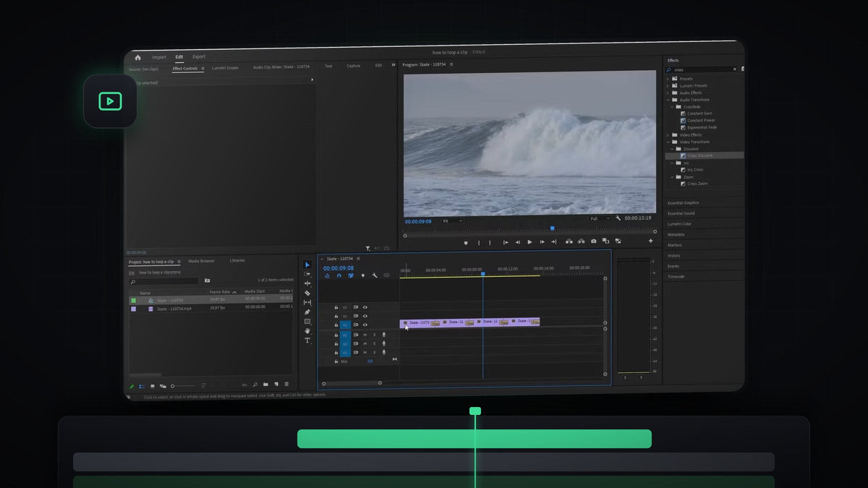Click Add Marker icon in timeline header
868x488 pixels.
point(363,275)
